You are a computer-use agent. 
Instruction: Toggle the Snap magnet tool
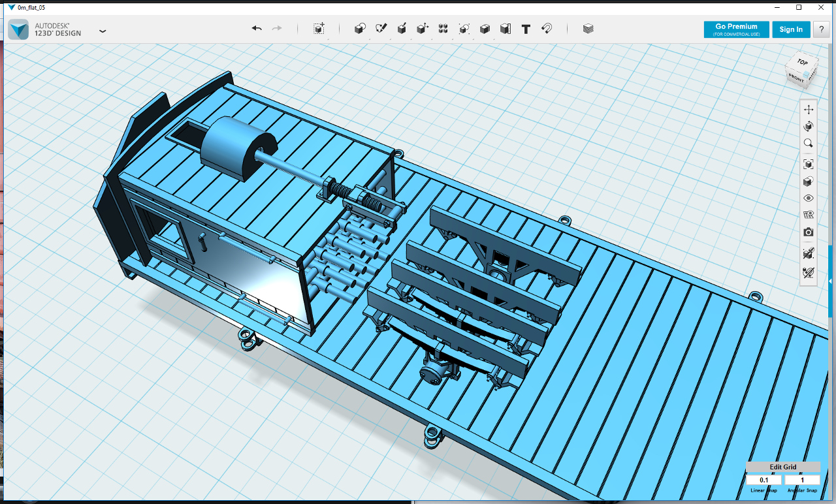(547, 29)
